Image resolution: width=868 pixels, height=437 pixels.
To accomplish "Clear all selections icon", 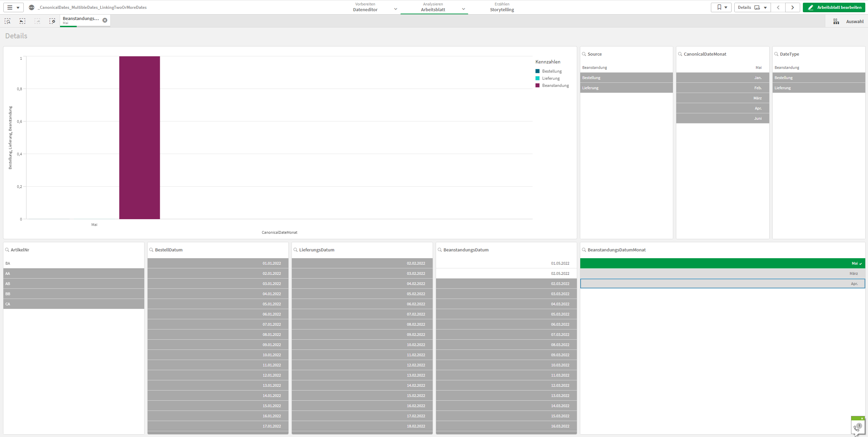I will [x=52, y=21].
